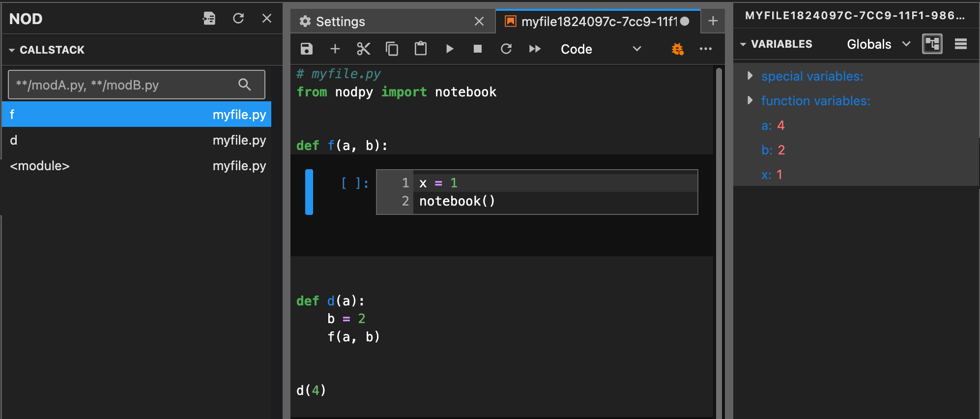Click the d(4) call line
The image size is (980, 419).
(x=311, y=390)
